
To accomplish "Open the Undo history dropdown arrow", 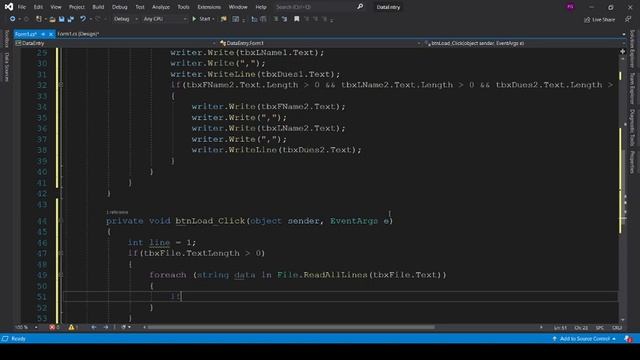I will 90,19.
